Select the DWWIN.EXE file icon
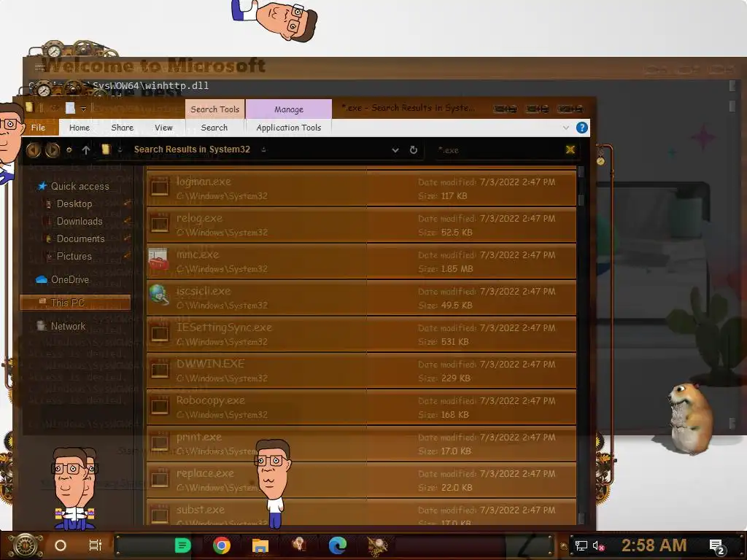 coord(160,370)
